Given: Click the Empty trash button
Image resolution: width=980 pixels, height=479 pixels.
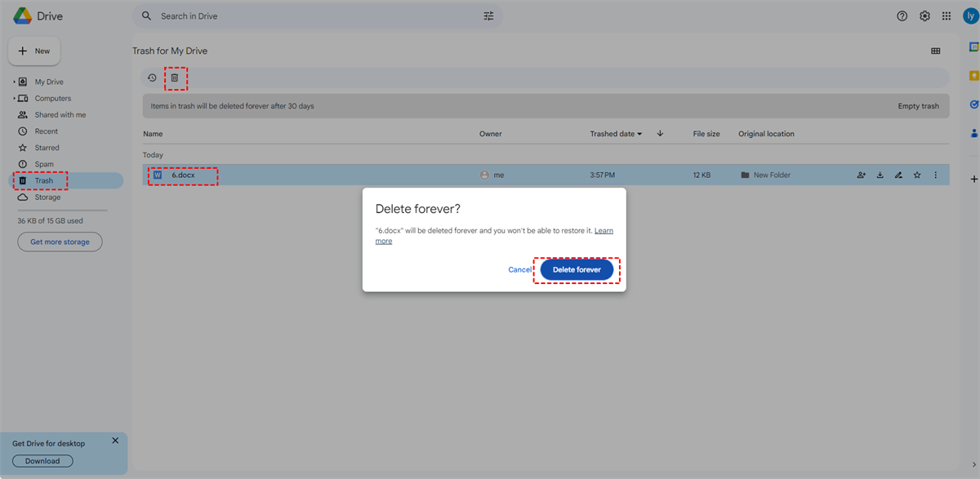Looking at the screenshot, I should [918, 106].
